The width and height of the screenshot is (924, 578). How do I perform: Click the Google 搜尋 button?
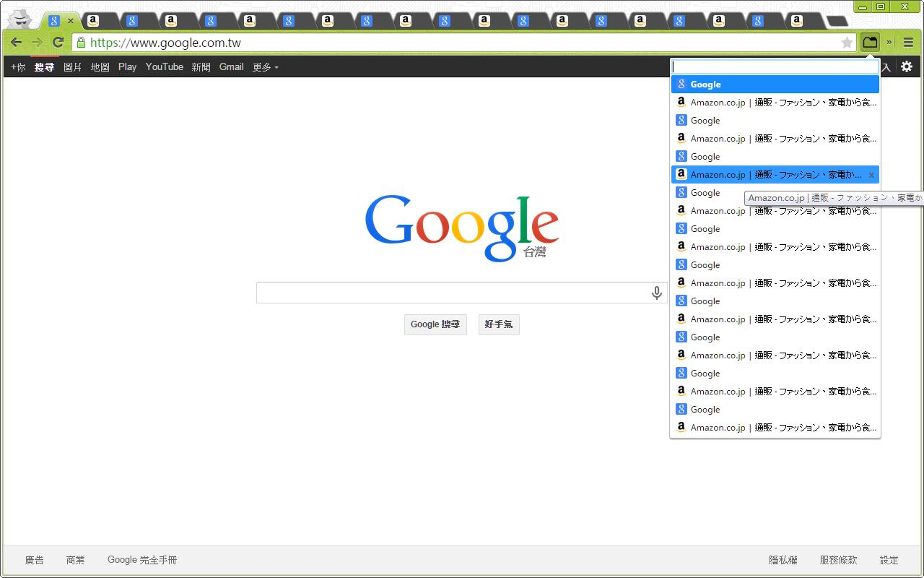[435, 324]
